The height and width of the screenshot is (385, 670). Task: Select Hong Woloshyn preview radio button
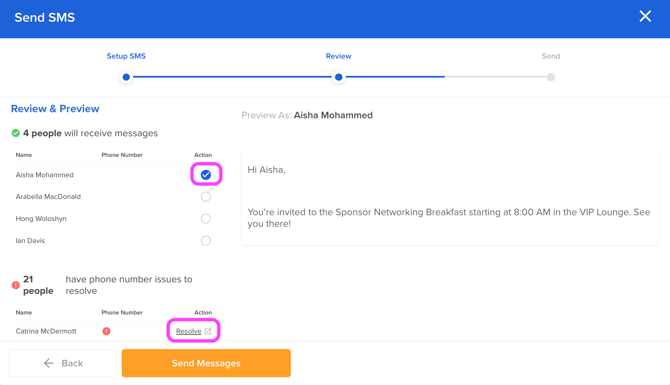206,219
